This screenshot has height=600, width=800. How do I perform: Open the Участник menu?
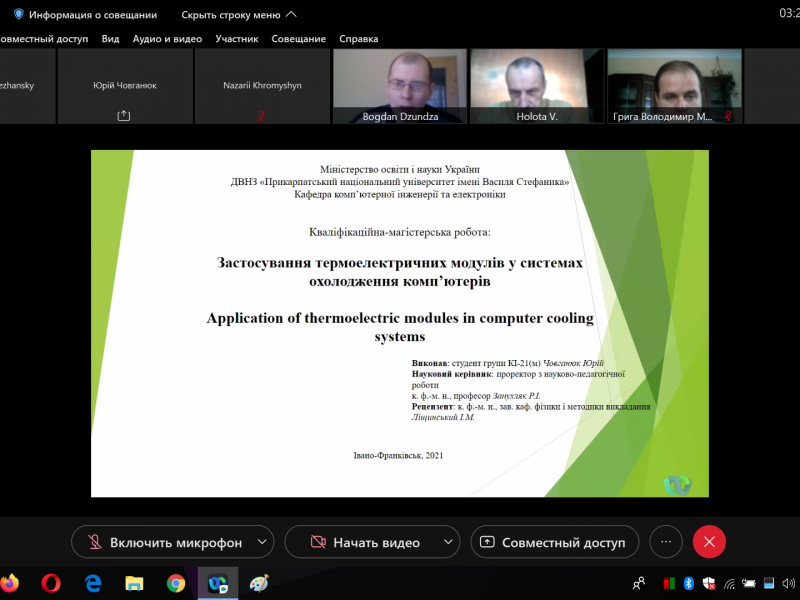point(237,39)
